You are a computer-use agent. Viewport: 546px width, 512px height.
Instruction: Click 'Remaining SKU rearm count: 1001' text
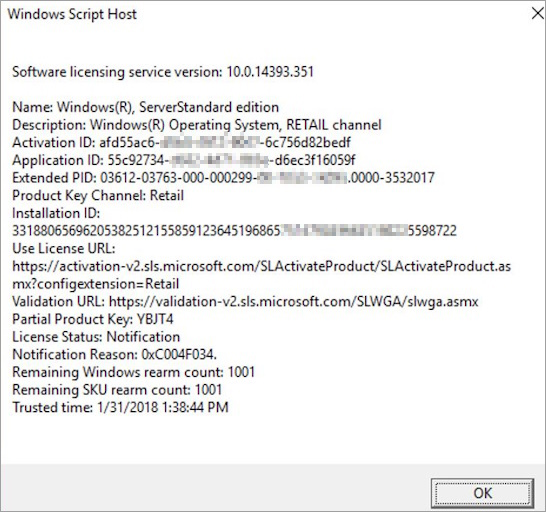pos(117,390)
